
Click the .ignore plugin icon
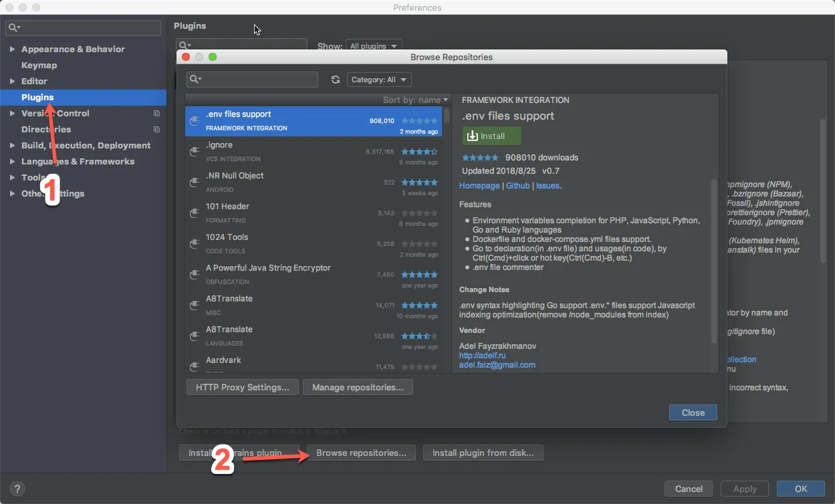pos(195,152)
